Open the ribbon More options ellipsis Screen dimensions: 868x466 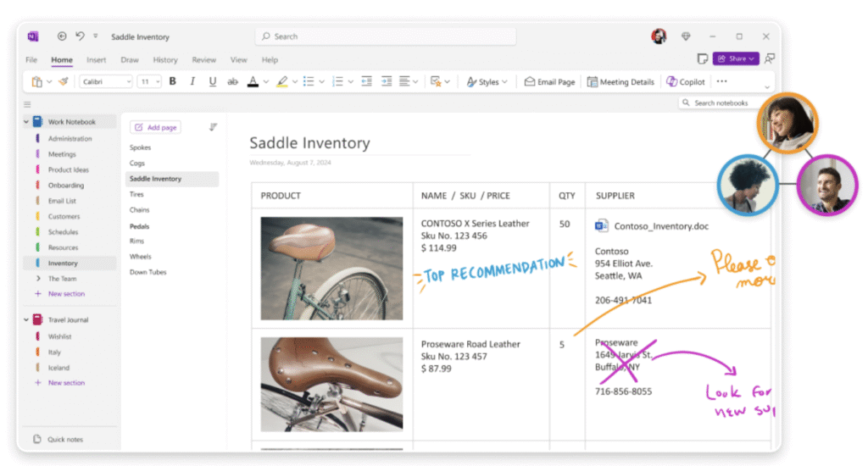point(722,81)
